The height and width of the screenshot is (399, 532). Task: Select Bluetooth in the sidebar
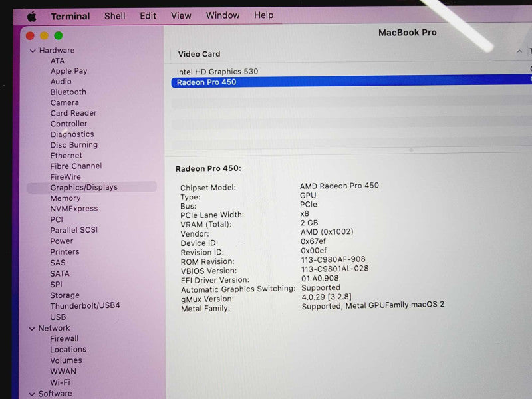(x=68, y=92)
